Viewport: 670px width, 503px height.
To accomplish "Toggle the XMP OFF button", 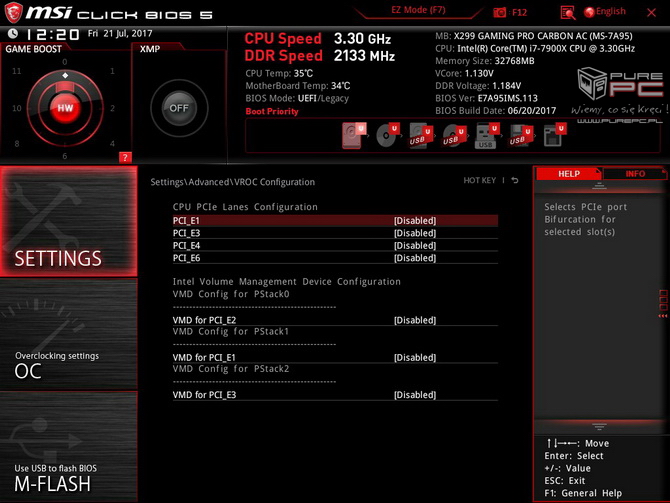I will tap(179, 108).
